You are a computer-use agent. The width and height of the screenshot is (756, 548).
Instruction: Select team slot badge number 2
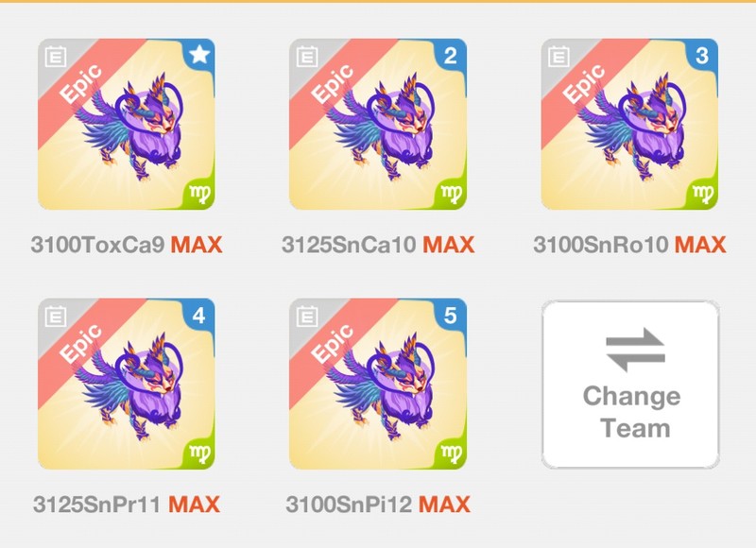[451, 56]
